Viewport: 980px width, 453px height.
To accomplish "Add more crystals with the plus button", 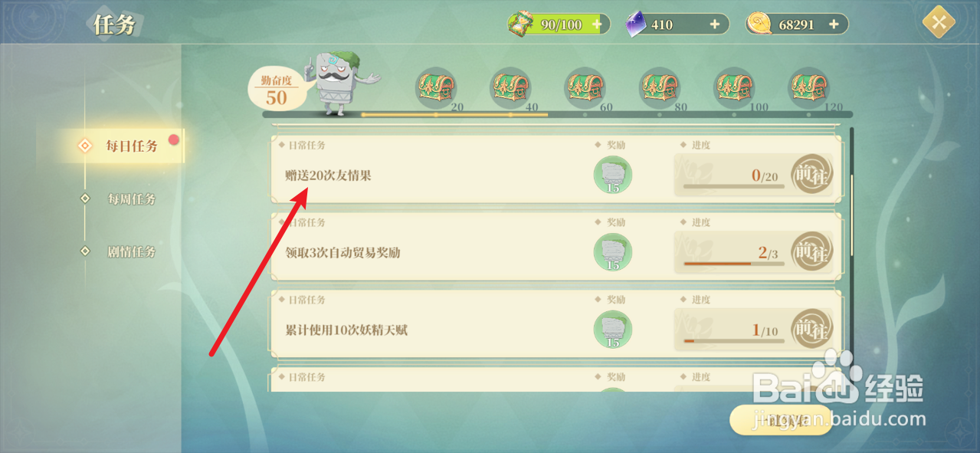I will pos(715,25).
